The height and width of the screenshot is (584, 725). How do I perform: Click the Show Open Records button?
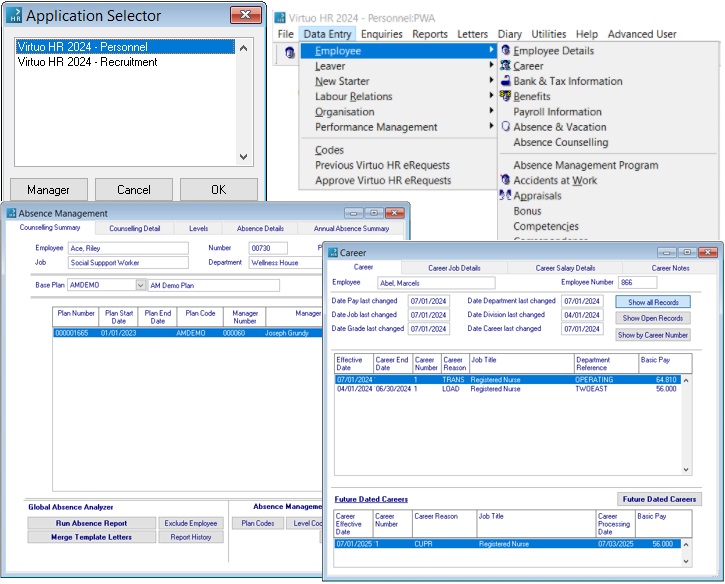tap(652, 318)
